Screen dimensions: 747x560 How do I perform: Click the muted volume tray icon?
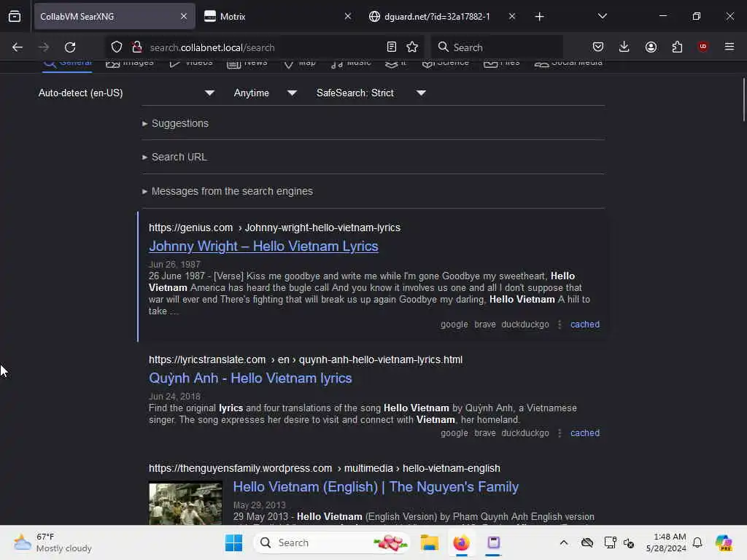pyautogui.click(x=629, y=542)
